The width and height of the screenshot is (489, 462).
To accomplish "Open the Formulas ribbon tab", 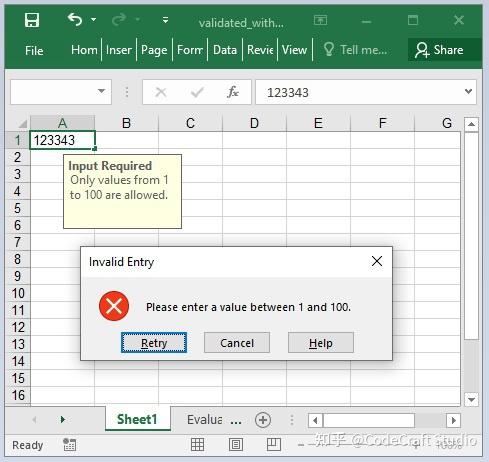I will coord(190,50).
